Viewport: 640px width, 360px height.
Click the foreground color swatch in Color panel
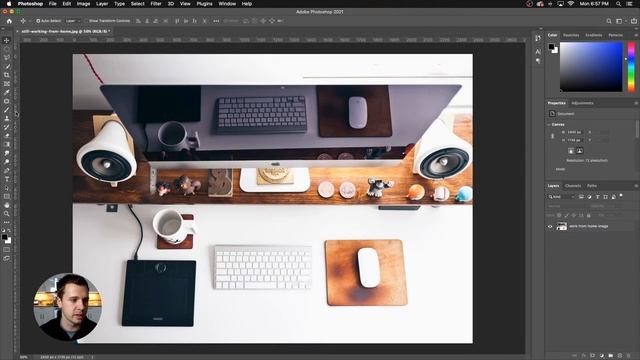[x=551, y=47]
